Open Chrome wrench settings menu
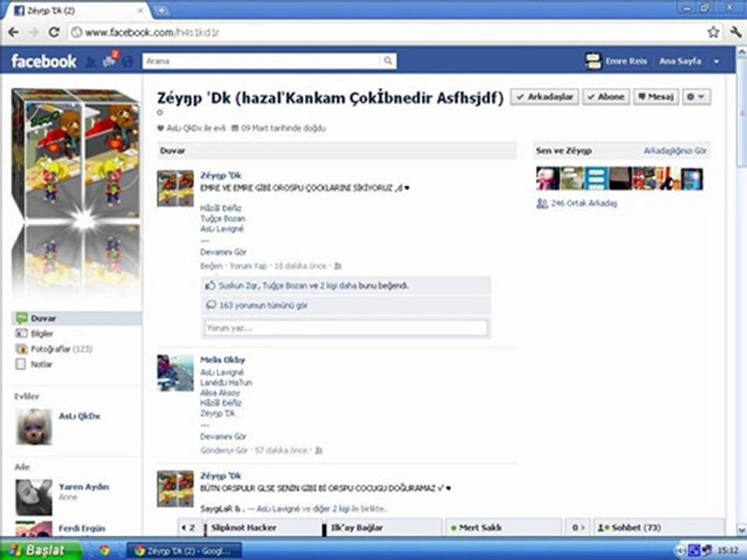 [735, 33]
